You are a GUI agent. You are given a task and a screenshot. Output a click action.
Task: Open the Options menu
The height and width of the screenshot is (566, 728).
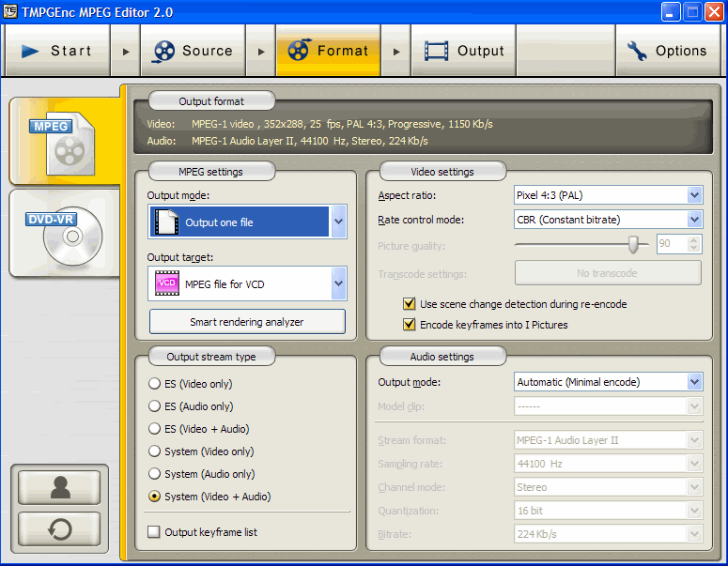(x=668, y=51)
